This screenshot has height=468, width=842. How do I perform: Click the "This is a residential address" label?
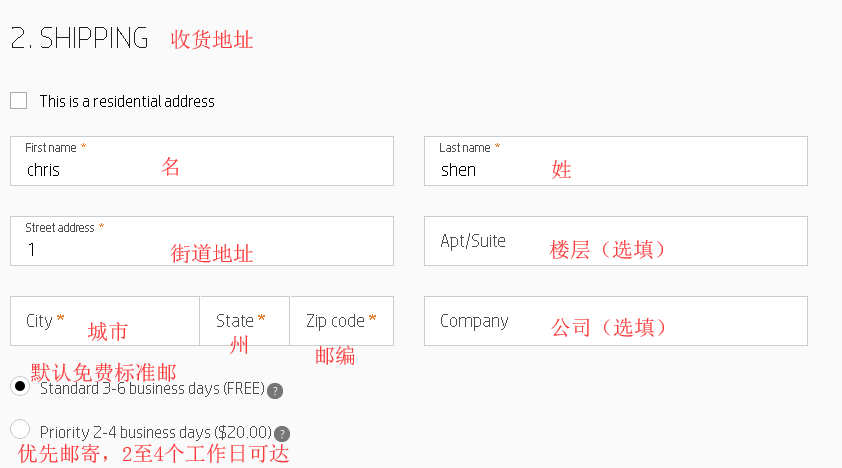[x=127, y=101]
